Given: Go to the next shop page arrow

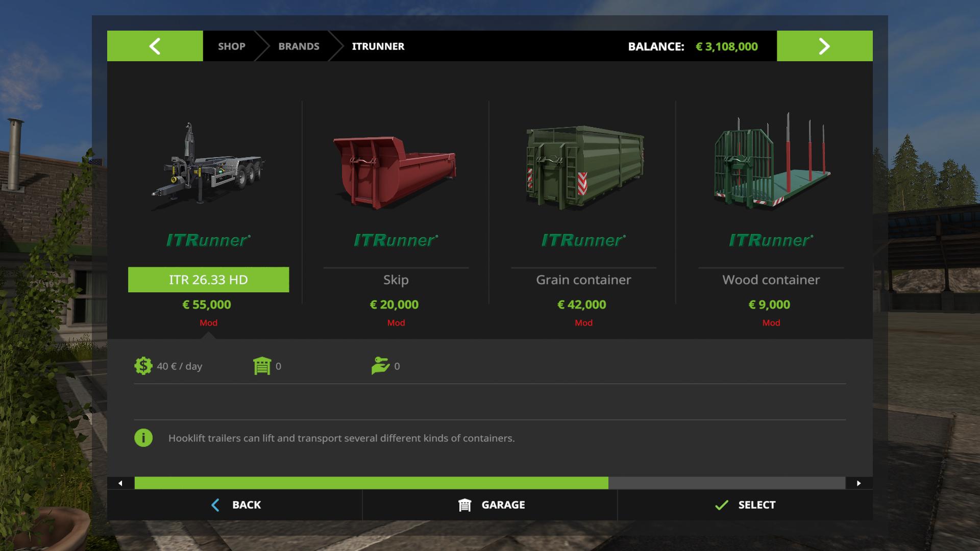Looking at the screenshot, I should [x=825, y=46].
